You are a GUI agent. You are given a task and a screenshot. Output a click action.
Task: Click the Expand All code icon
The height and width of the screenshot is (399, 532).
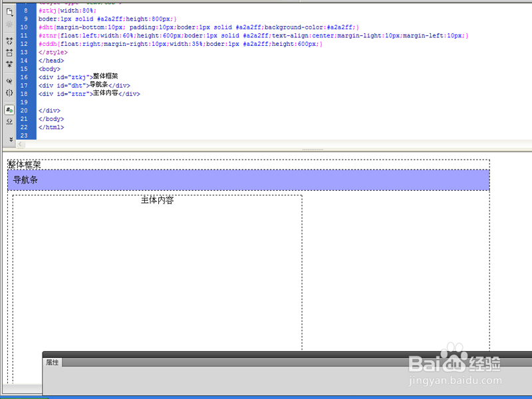(x=9, y=64)
